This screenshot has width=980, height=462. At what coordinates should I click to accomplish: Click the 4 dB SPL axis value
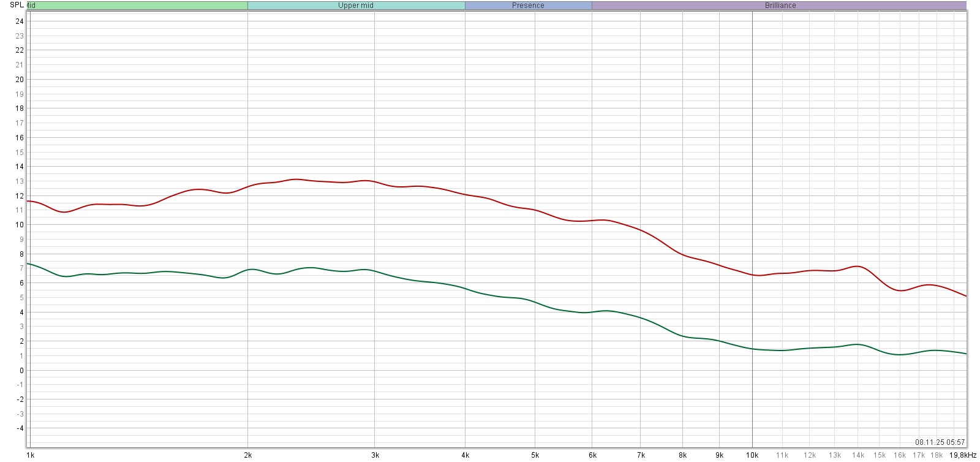21,312
